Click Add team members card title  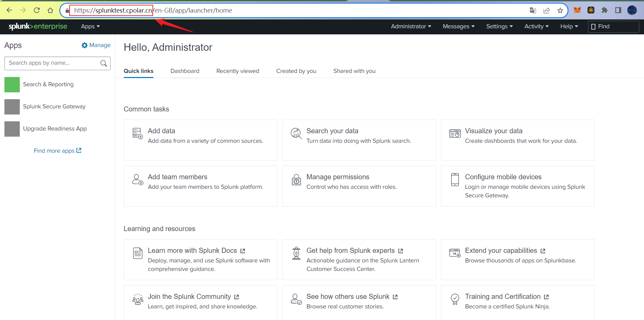point(177,177)
